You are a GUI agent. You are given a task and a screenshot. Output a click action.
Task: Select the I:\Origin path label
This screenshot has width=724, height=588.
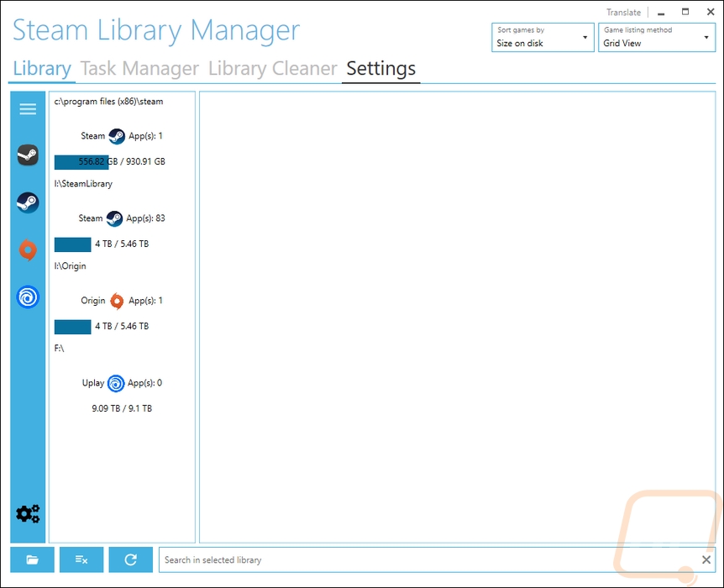(71, 266)
